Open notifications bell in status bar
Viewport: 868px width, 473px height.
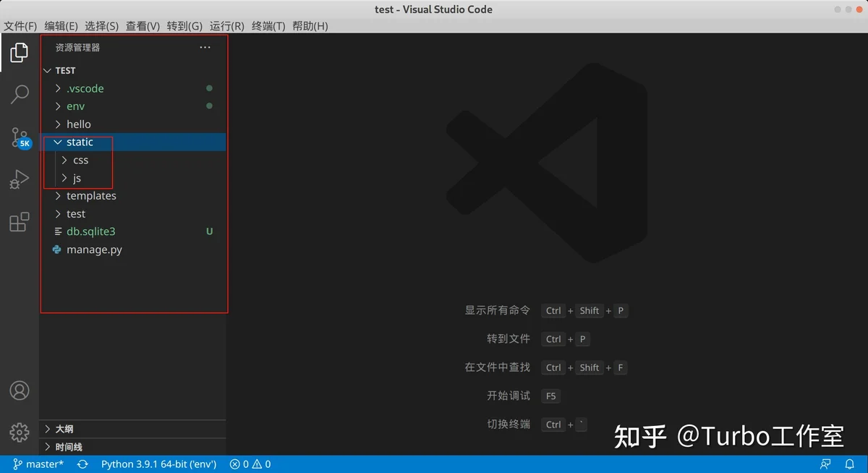pyautogui.click(x=850, y=464)
